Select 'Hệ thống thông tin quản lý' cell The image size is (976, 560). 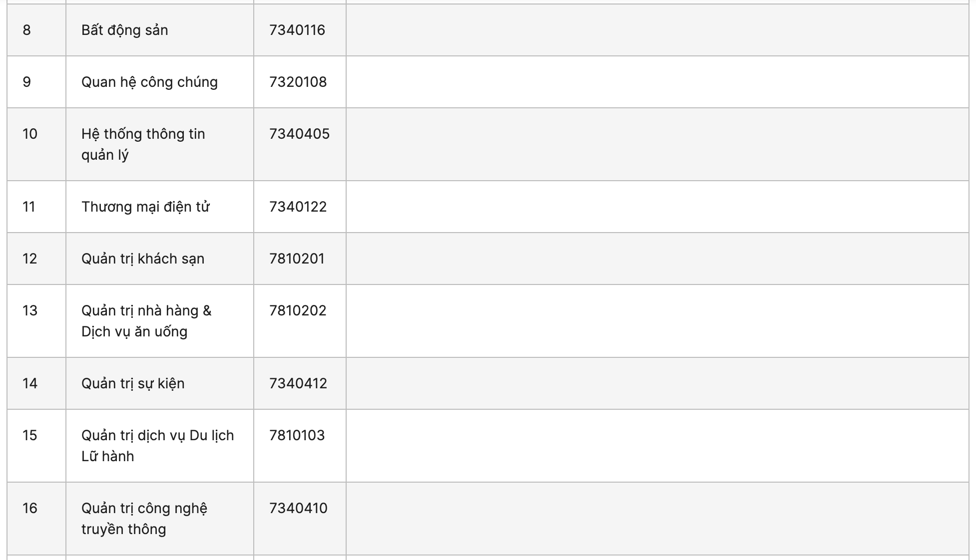point(160,144)
